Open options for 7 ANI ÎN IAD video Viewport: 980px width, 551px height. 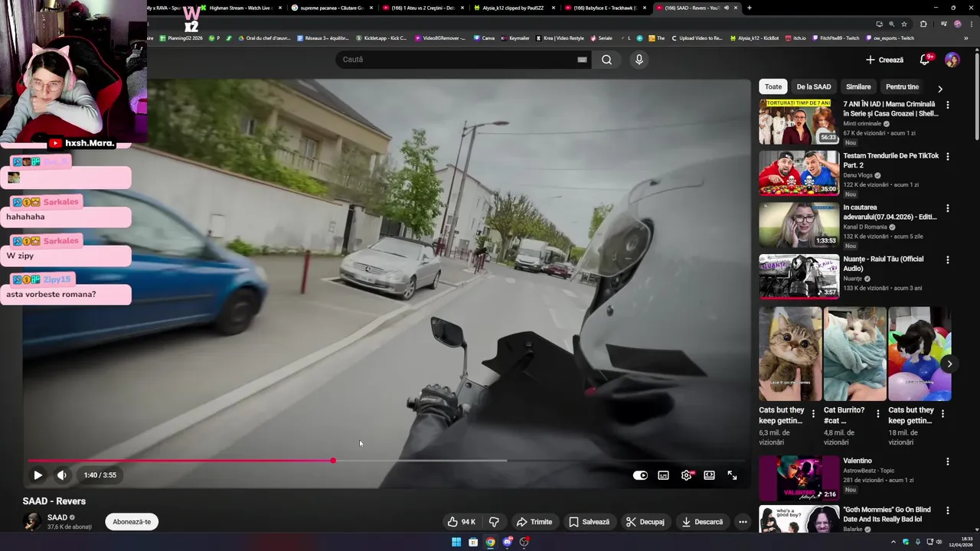pyautogui.click(x=948, y=105)
